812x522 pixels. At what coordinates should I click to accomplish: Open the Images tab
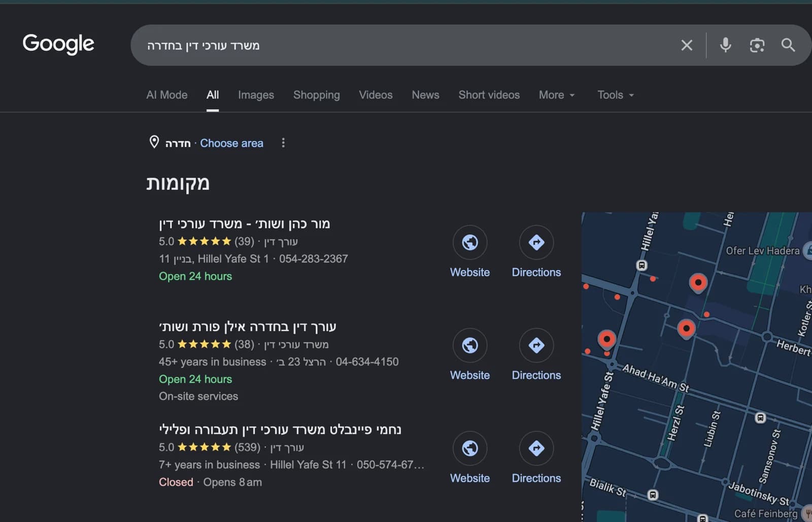pos(256,95)
